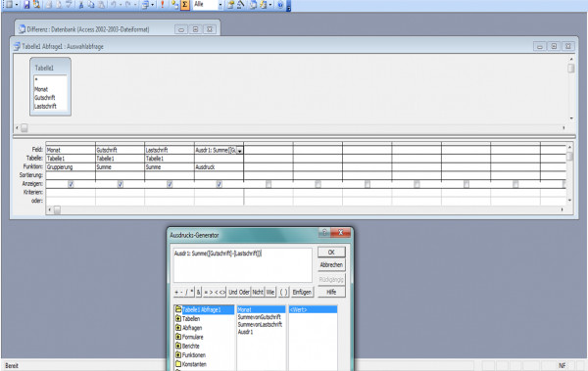The width and height of the screenshot is (588, 371).
Task: Click the Redo icon in the toolbar
Action: click(x=128, y=5)
